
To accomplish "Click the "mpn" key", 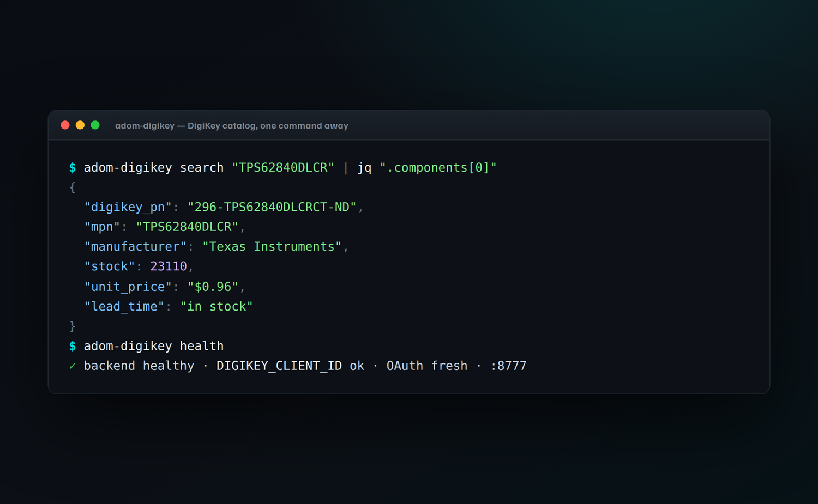I will point(102,227).
